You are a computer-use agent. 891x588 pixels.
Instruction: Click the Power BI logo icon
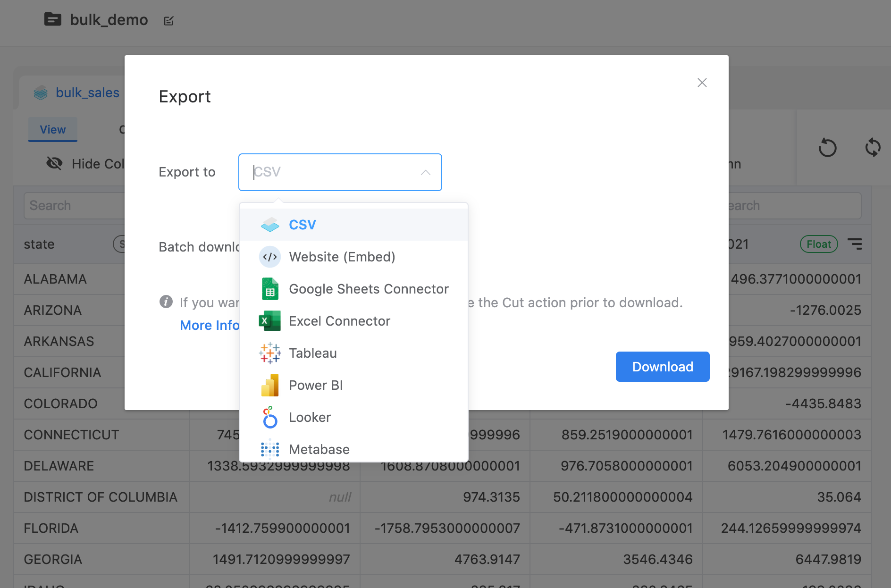click(270, 385)
